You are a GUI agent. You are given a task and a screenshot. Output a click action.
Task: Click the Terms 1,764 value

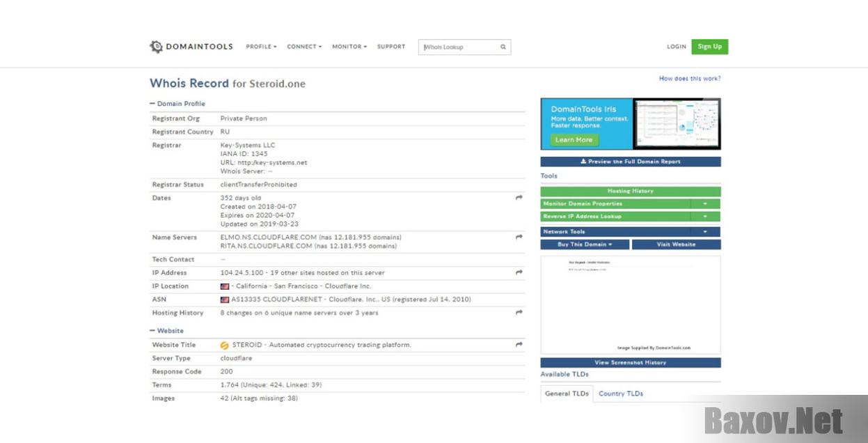(271, 384)
